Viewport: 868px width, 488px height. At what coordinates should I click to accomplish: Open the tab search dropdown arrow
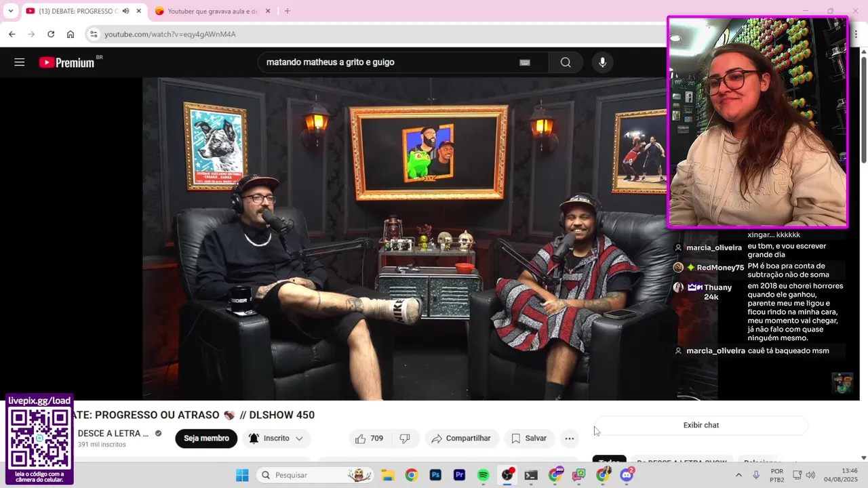[10, 11]
